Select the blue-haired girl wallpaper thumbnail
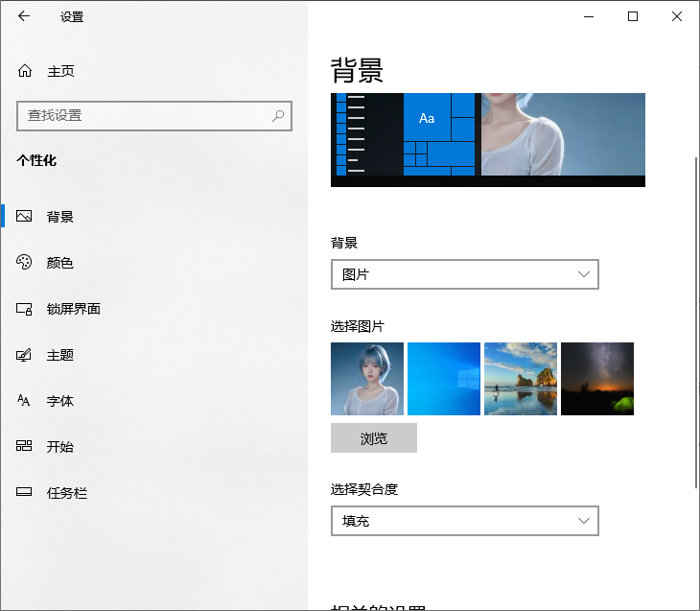Viewport: 700px width, 611px height. pyautogui.click(x=367, y=379)
